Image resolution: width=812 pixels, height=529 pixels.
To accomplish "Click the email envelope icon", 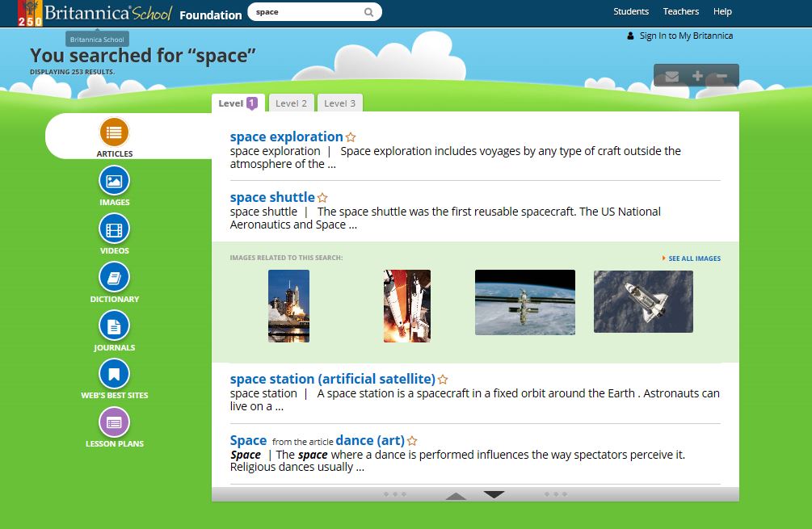I will click(x=671, y=77).
